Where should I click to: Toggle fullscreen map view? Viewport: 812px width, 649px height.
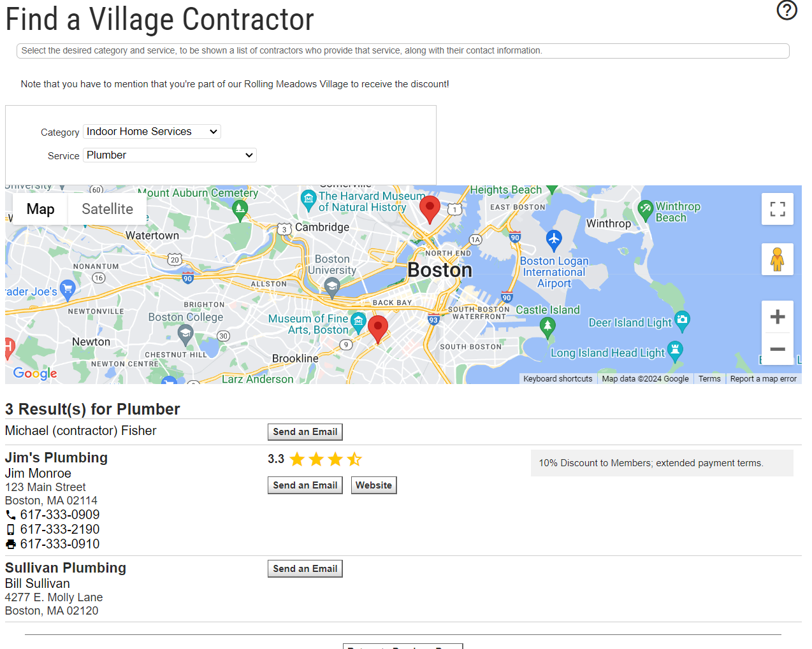pyautogui.click(x=778, y=209)
